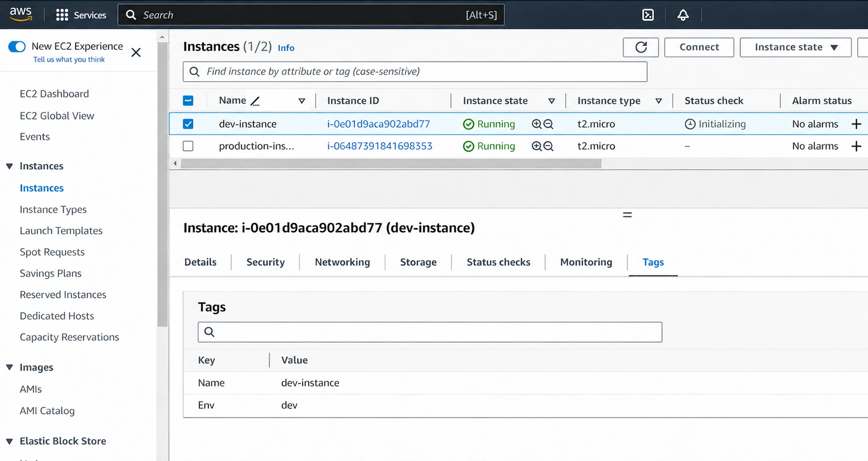868x461 pixels.
Task: Collapse the Instances sidebar section
Action: click(9, 166)
